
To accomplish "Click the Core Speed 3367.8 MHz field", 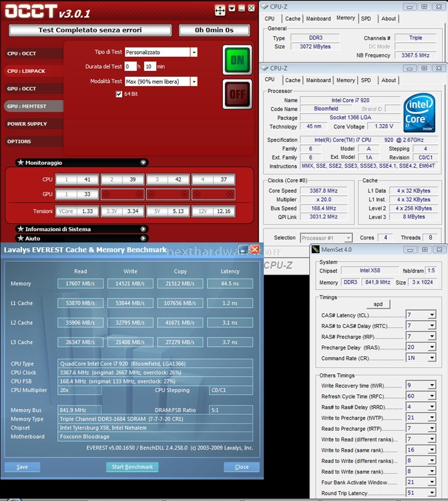I will click(323, 191).
